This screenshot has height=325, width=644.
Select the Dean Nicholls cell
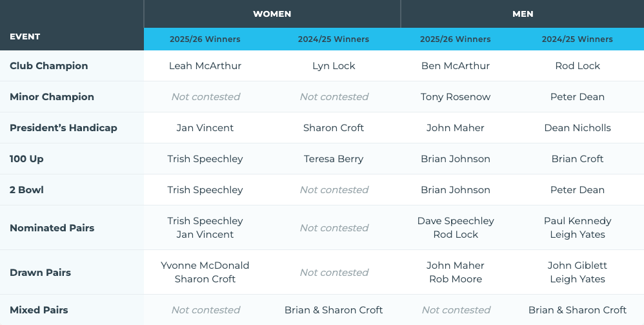click(x=577, y=127)
